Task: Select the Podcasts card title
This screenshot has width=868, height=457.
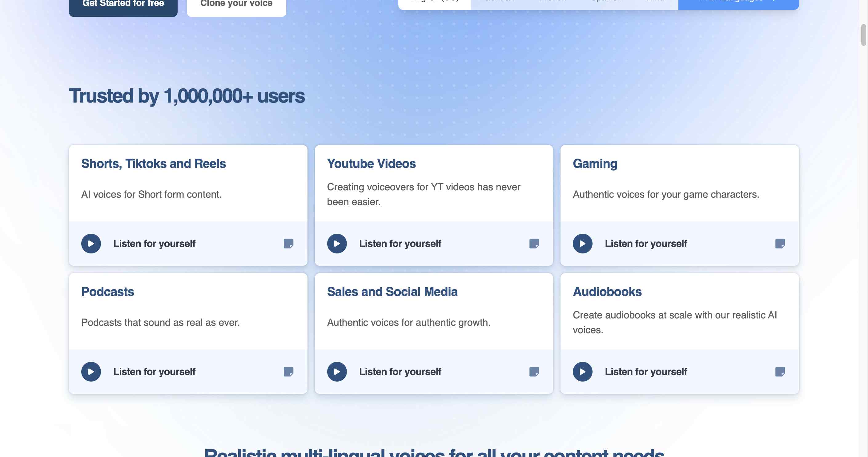Action: click(108, 292)
